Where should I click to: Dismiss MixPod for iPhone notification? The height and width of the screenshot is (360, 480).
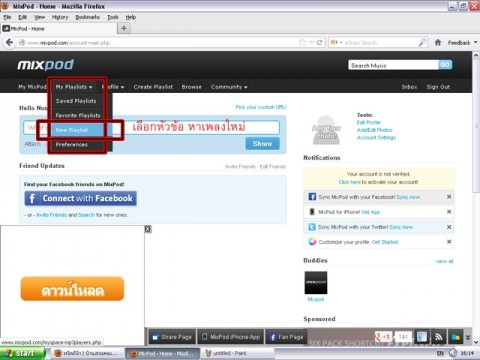pos(449,212)
